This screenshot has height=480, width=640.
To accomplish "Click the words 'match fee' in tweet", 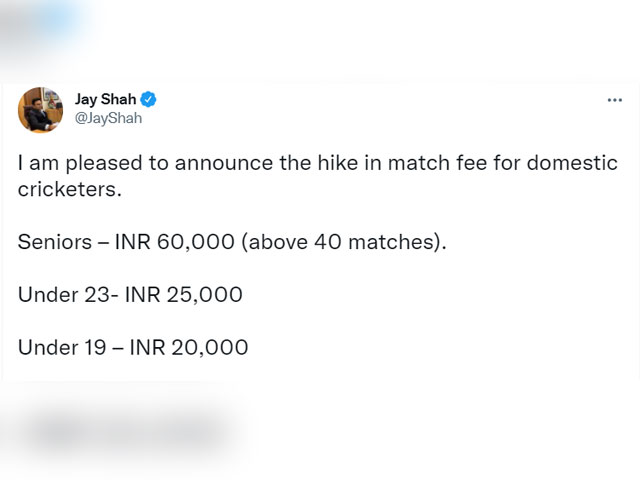I will (x=437, y=163).
